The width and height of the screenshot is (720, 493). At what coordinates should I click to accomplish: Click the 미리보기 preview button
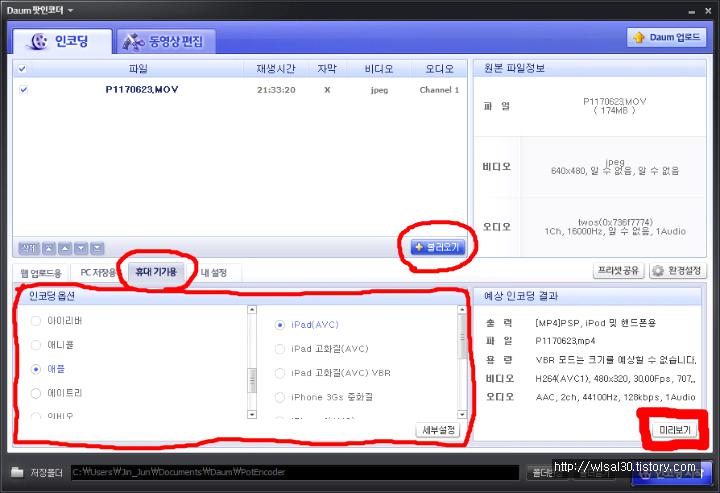675,430
